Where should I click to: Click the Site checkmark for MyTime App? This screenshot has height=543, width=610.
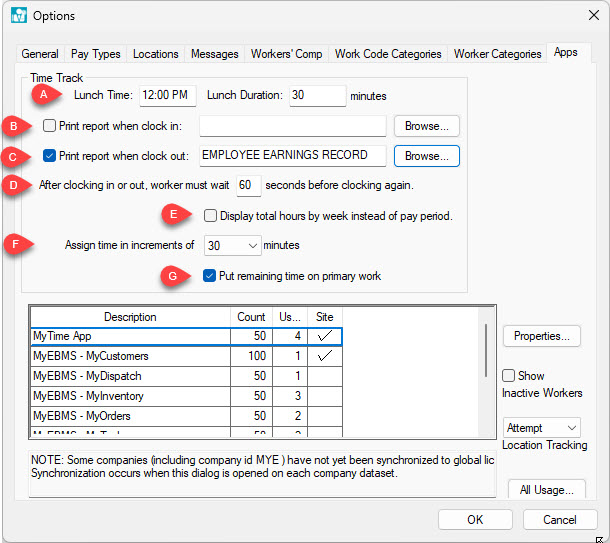click(x=325, y=337)
